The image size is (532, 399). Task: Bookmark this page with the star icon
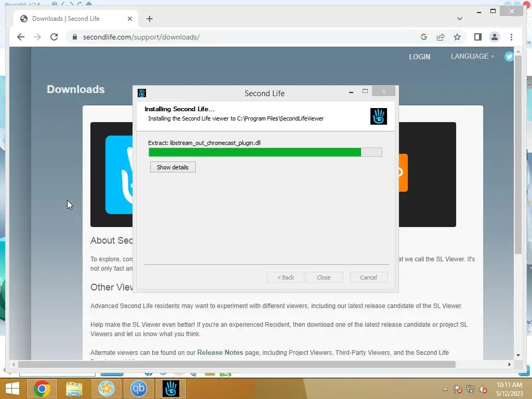point(457,37)
